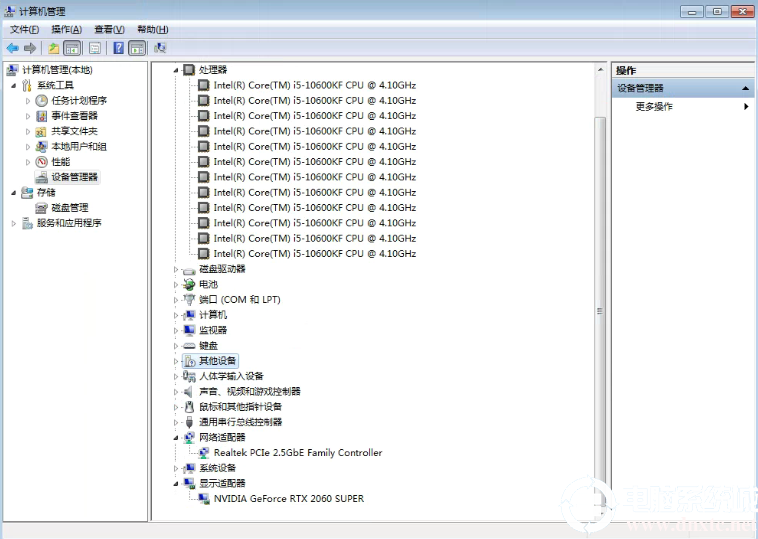Select 计算机管理(本地) root node

(x=57, y=70)
